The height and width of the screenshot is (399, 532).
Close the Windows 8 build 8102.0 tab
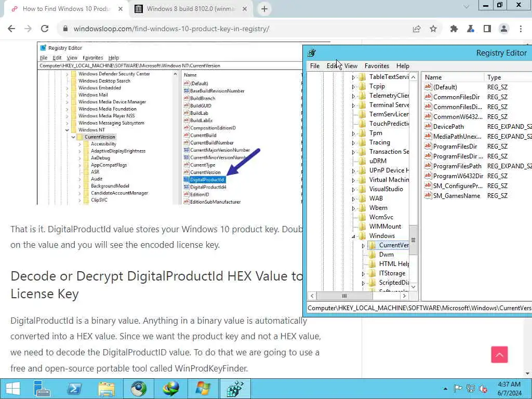tap(245, 9)
